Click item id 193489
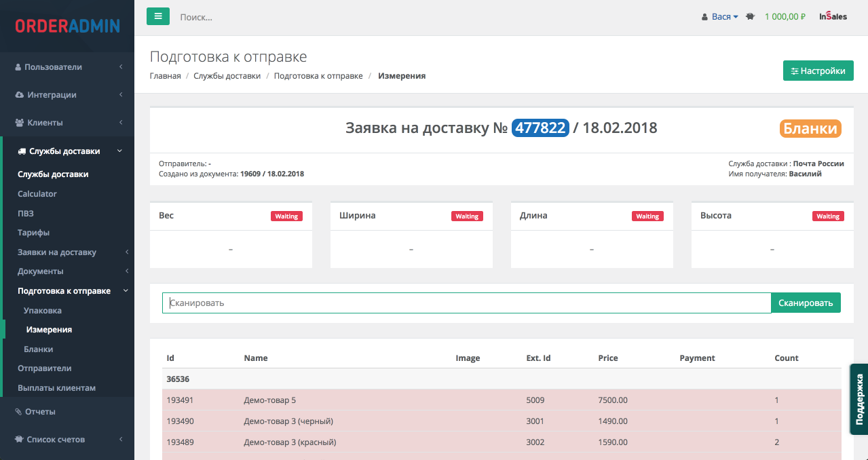 click(x=181, y=442)
